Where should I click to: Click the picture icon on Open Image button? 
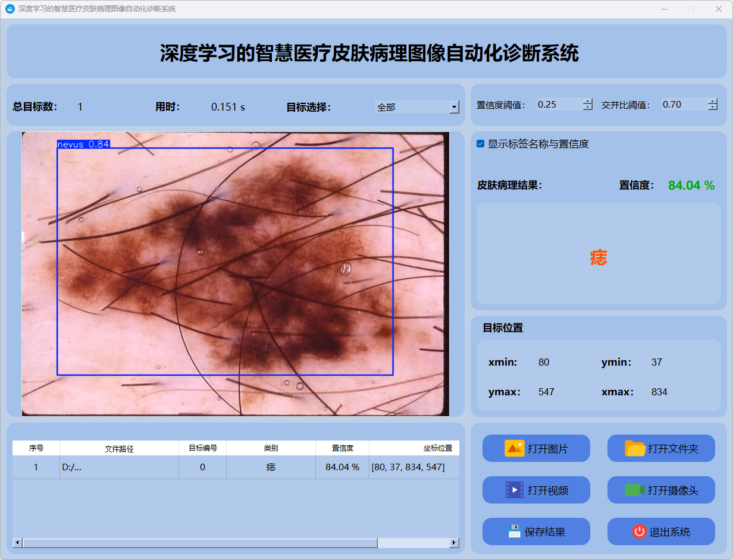514,448
